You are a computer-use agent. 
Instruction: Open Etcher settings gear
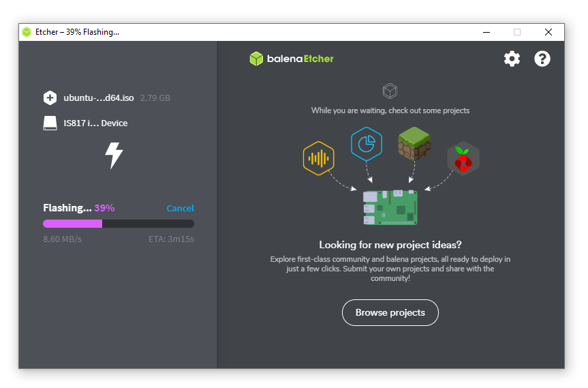click(x=512, y=59)
